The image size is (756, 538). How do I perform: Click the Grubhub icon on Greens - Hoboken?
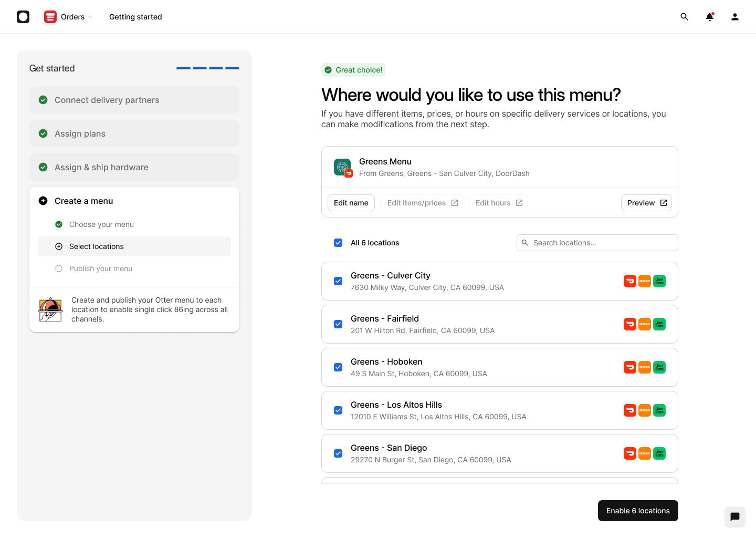coord(645,367)
